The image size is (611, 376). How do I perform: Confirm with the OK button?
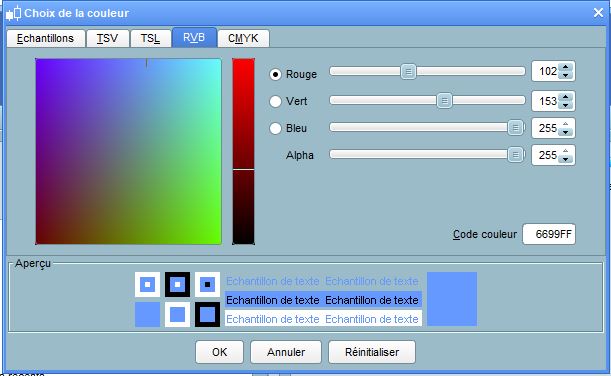219,352
